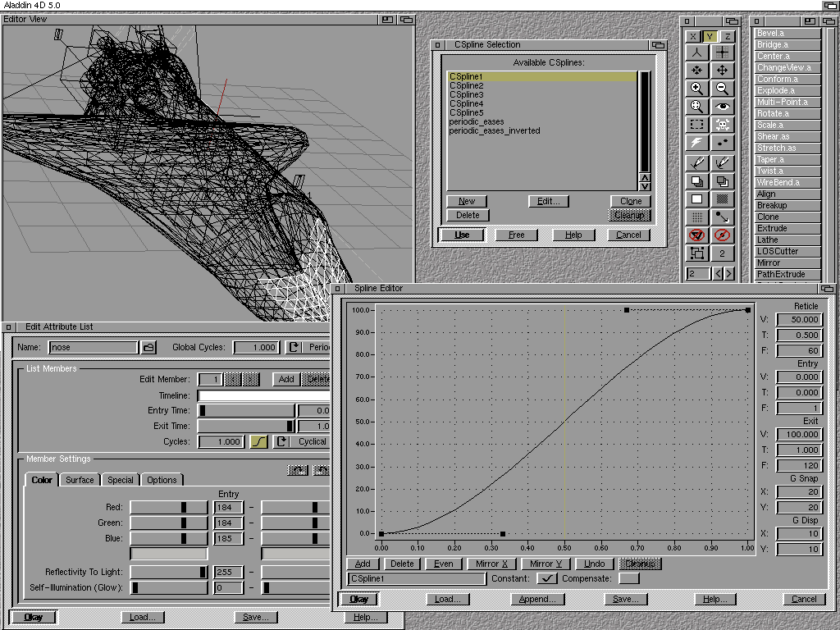Click the dithered gray square icon
Image resolution: width=840 pixels, height=630 pixels.
click(x=722, y=199)
